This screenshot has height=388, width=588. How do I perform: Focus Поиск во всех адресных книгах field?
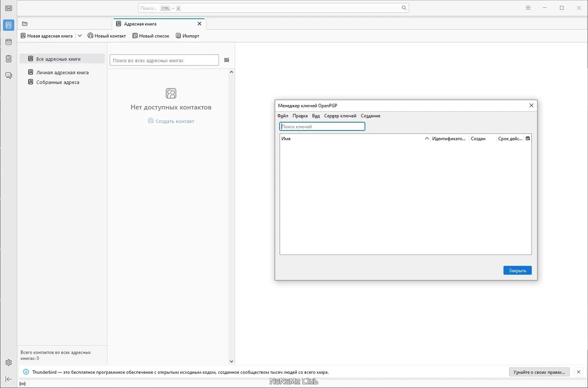164,60
